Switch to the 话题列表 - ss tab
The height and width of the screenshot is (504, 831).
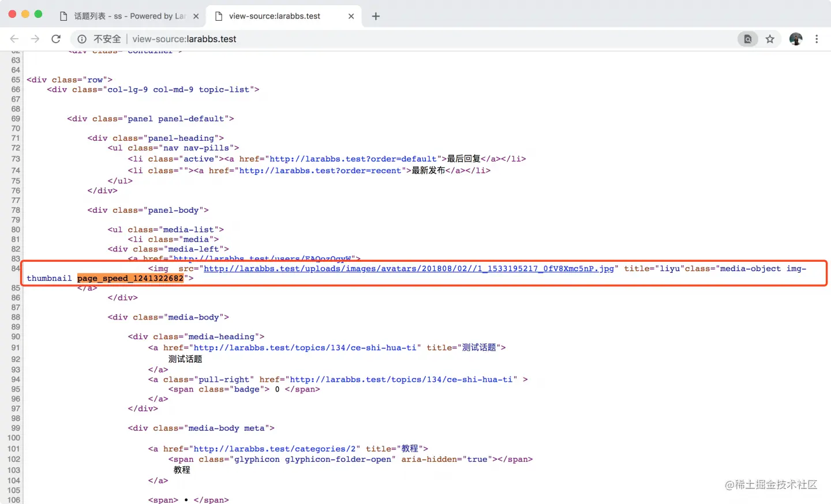coord(129,16)
